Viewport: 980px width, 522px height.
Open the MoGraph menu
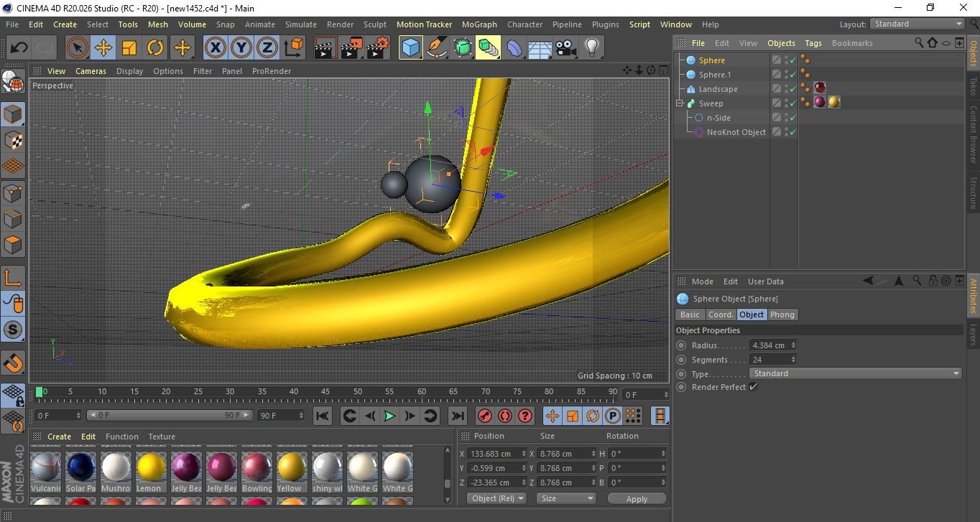(x=479, y=24)
